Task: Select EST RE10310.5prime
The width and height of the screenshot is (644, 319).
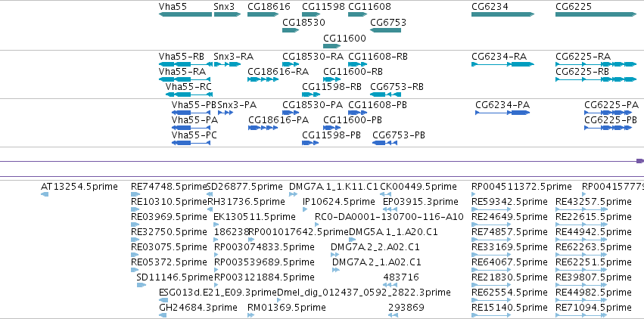Action: 135,209
